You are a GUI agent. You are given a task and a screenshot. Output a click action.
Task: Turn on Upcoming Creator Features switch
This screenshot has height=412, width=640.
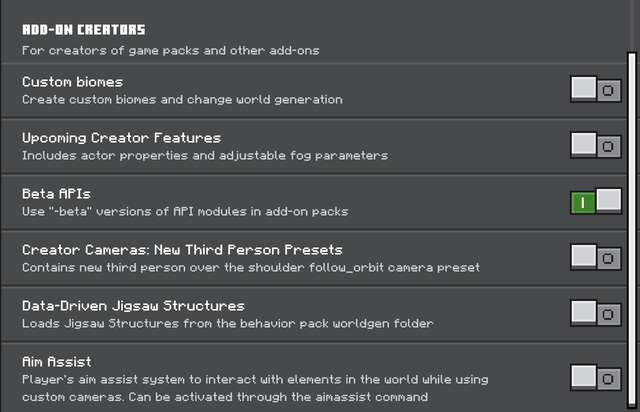tap(596, 145)
